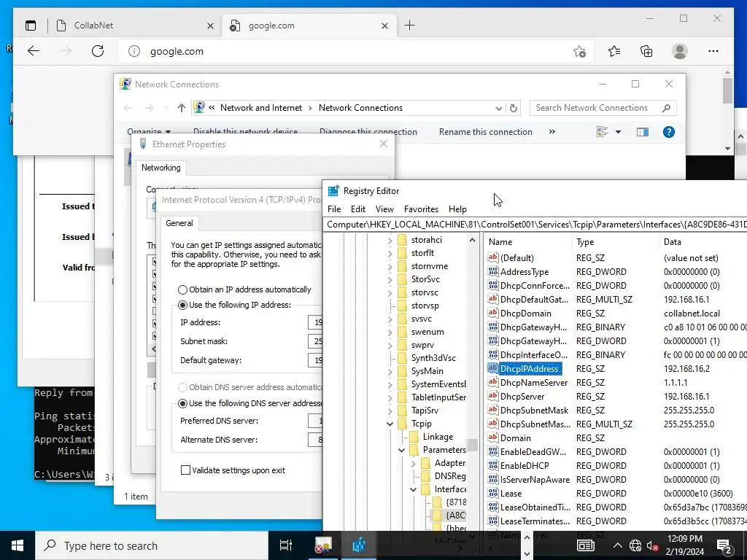Open the address history dropdown in Network Connections
Screen dimensions: 747x560
click(x=499, y=108)
